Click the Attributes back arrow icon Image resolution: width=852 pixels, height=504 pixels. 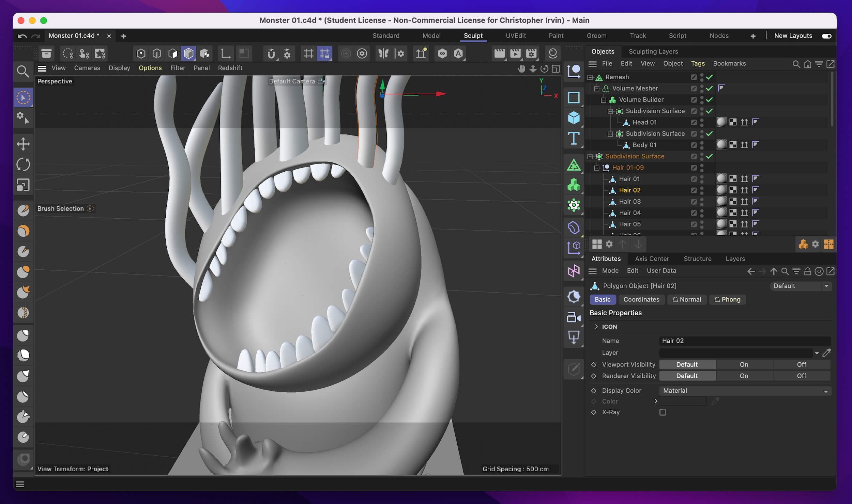coord(751,271)
